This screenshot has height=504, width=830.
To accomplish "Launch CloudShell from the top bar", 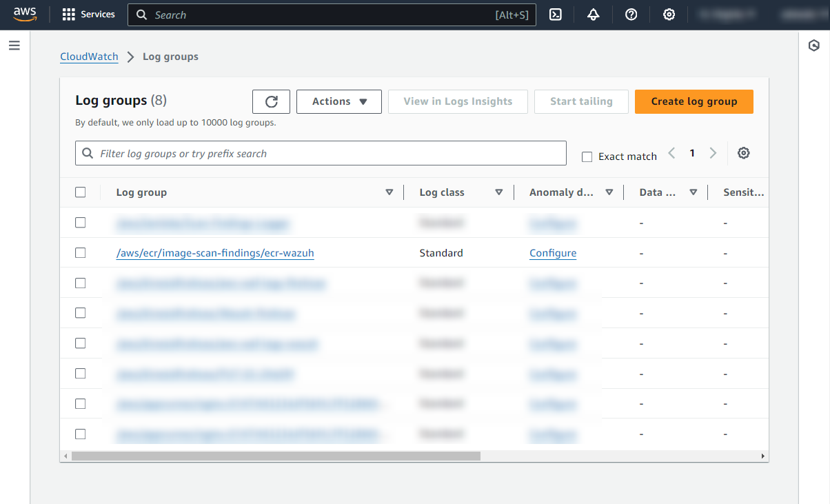I will (556, 14).
